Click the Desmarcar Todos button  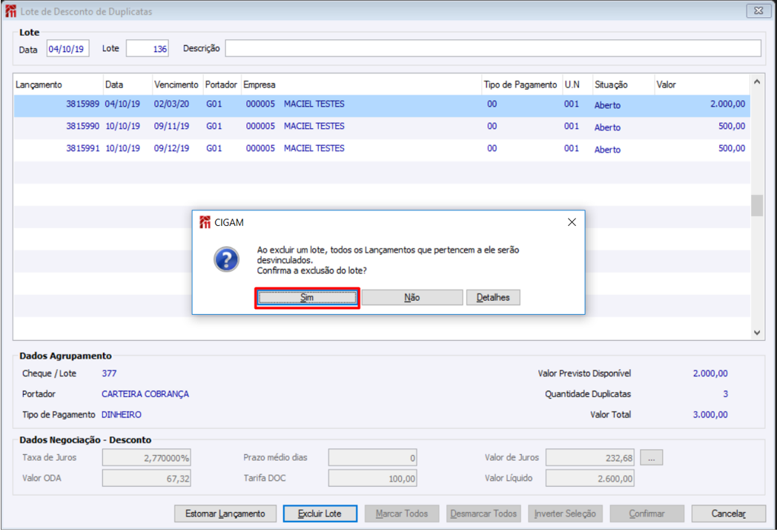coord(483,513)
